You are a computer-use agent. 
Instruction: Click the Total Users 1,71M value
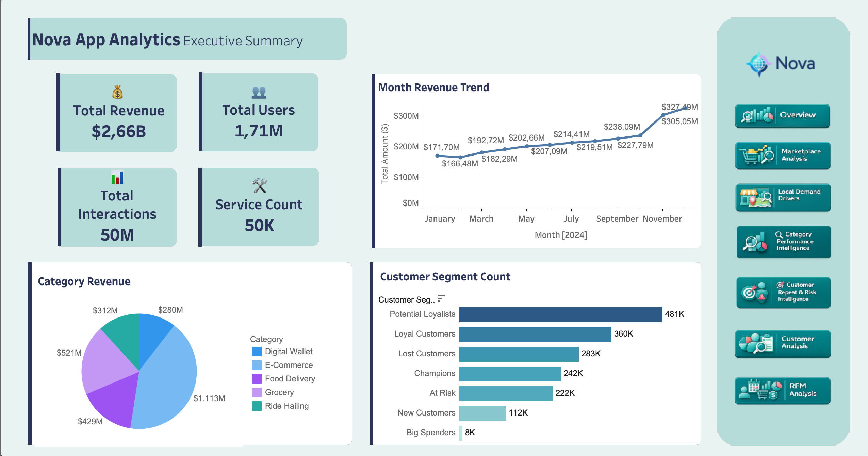[259, 131]
